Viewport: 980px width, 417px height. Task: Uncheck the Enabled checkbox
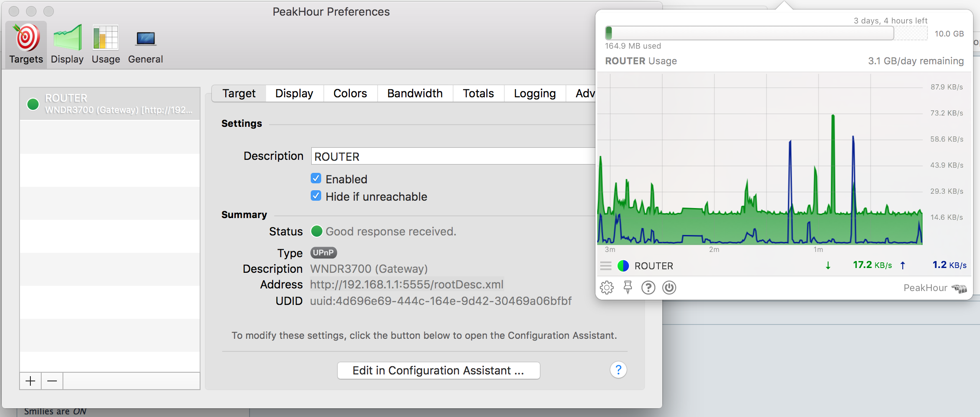click(x=316, y=179)
